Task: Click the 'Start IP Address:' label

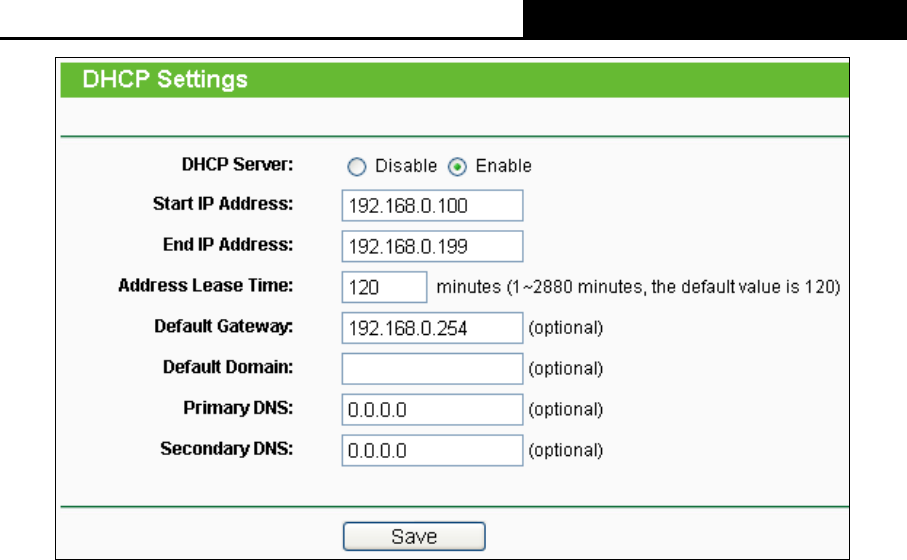Action: pos(223,204)
